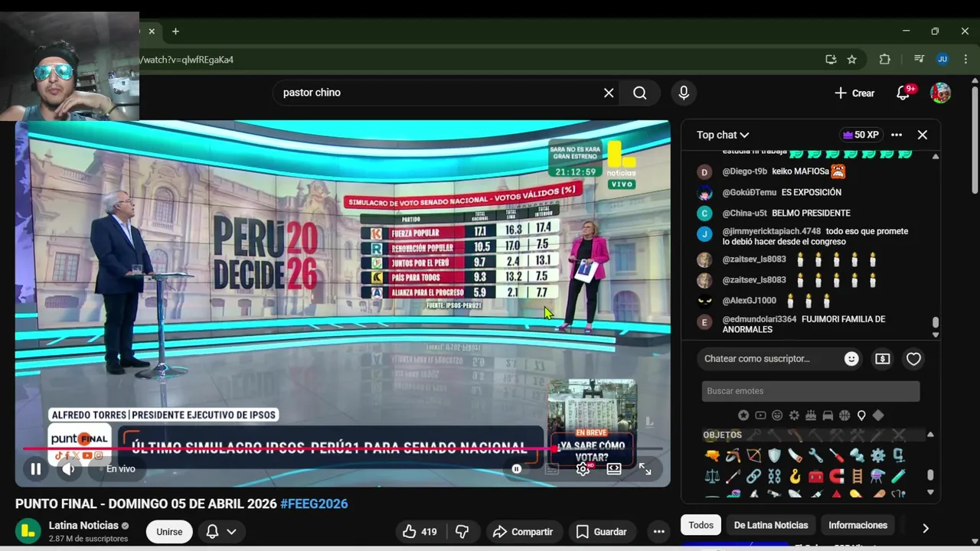
Task: Select travel car emoji category
Action: pyautogui.click(x=828, y=416)
